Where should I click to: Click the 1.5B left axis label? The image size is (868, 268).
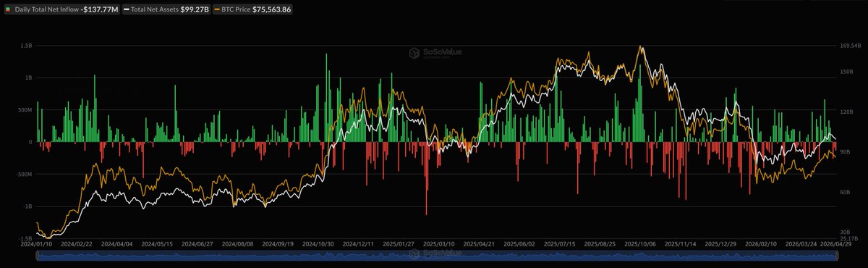coord(26,46)
